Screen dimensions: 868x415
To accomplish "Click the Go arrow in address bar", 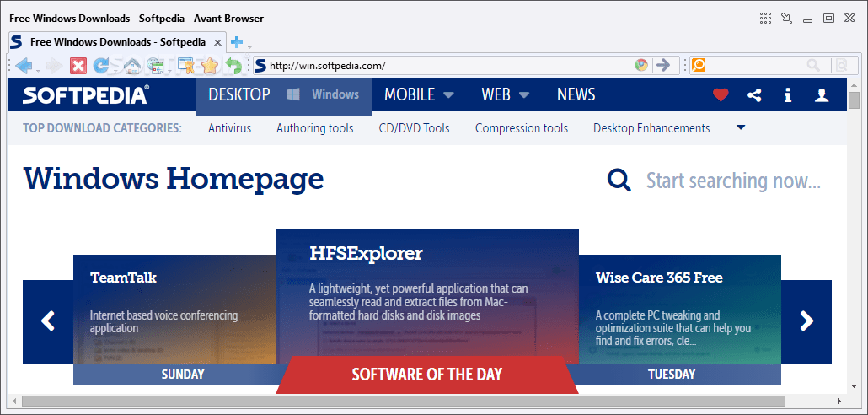I will click(662, 66).
